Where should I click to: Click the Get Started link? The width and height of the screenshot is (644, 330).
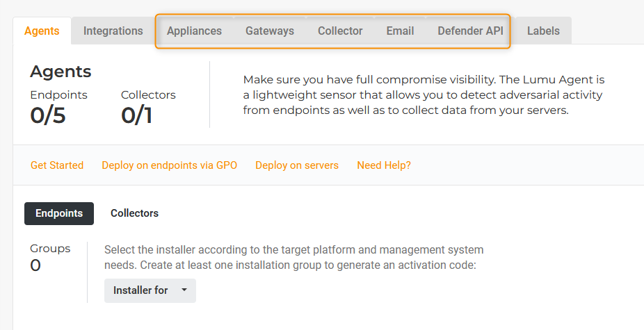[57, 165]
